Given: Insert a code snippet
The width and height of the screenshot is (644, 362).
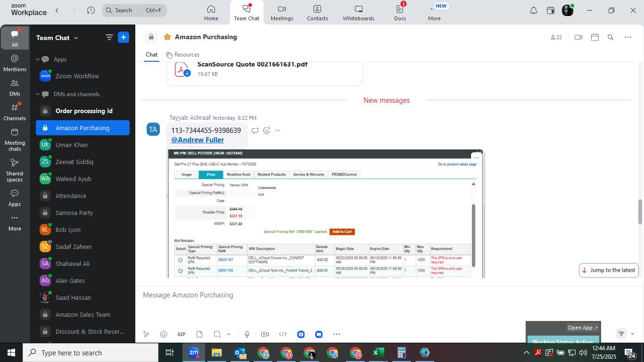Looking at the screenshot, I should coord(283,334).
